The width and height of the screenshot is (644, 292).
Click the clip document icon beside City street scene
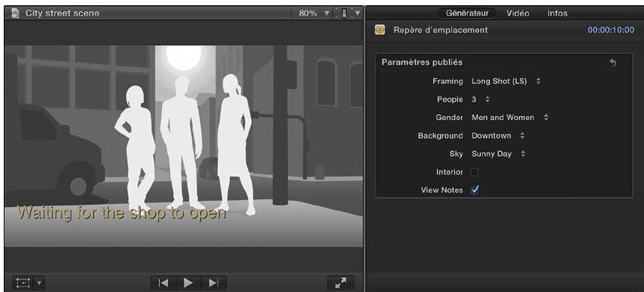coord(15,13)
